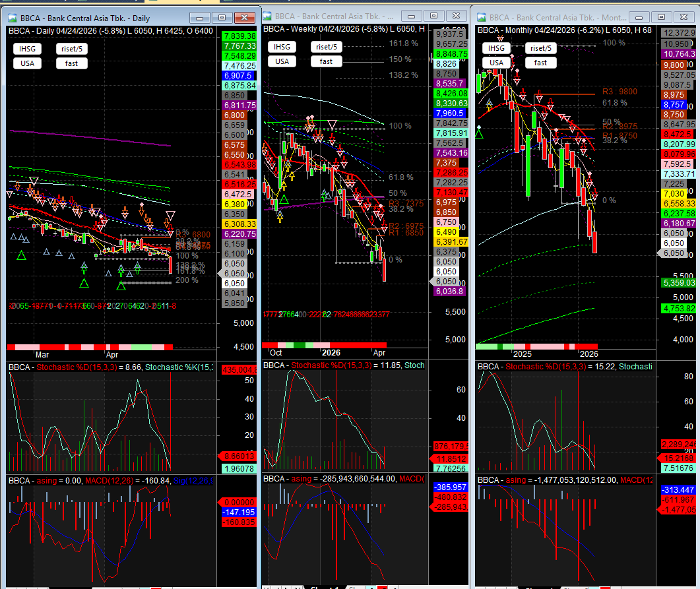Click the 7,839.38 price label in Daily chart
Screen dimensions: 700x589
point(239,36)
